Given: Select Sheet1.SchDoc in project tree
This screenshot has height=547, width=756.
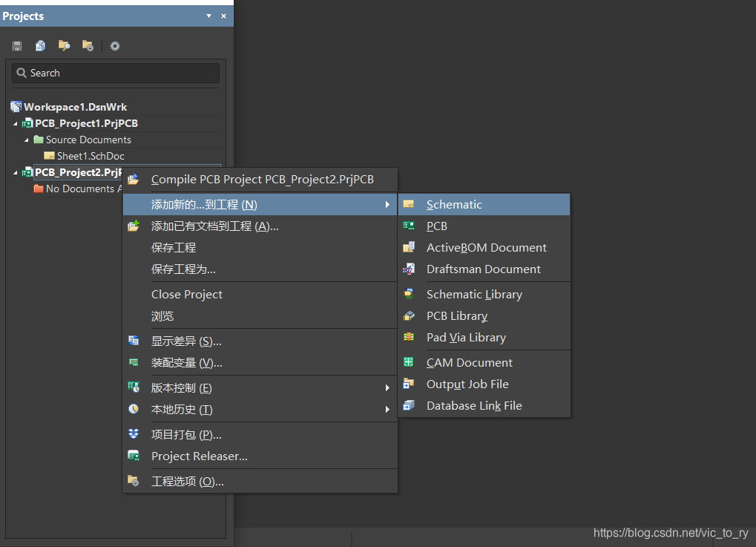Looking at the screenshot, I should (x=91, y=156).
